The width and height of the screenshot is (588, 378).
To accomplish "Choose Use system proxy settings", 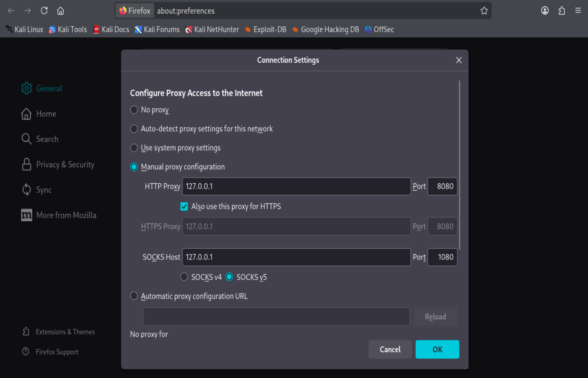I will click(134, 148).
